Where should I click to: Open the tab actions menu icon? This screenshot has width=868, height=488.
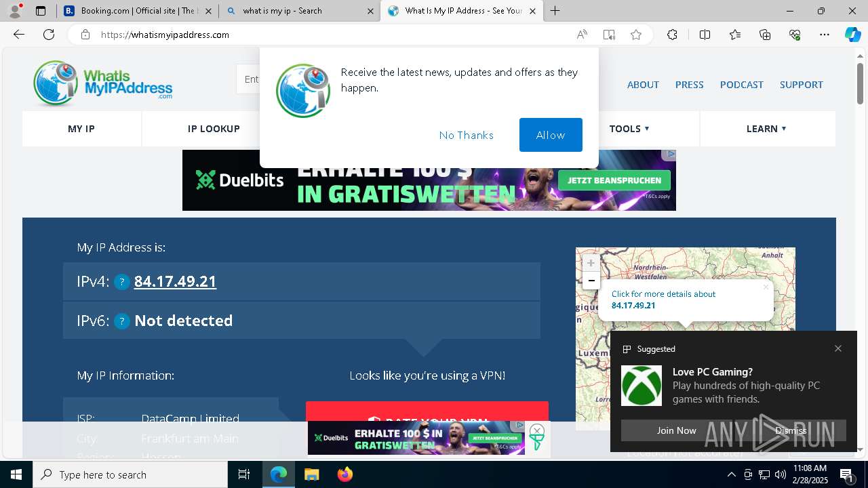41,11
